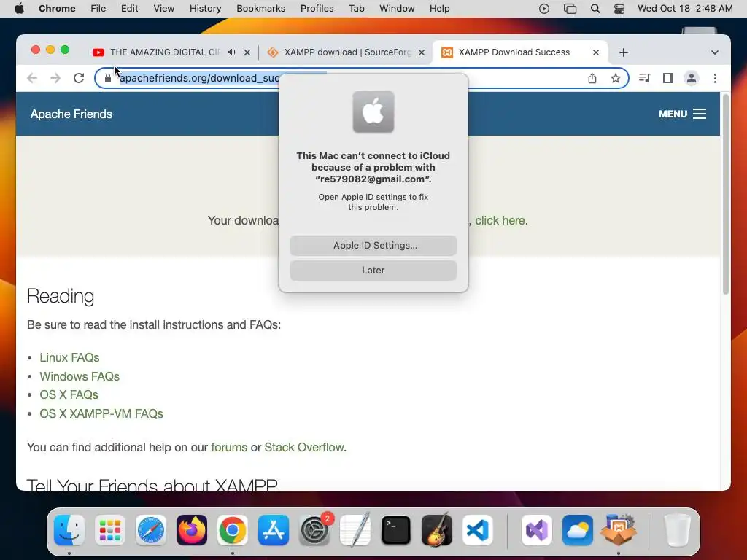Click the Apple ID Settings button
Screen dimensions: 747x560
click(373, 246)
